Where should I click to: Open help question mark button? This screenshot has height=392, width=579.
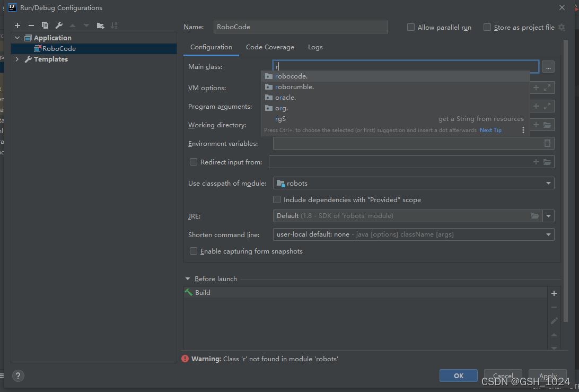[x=18, y=376]
